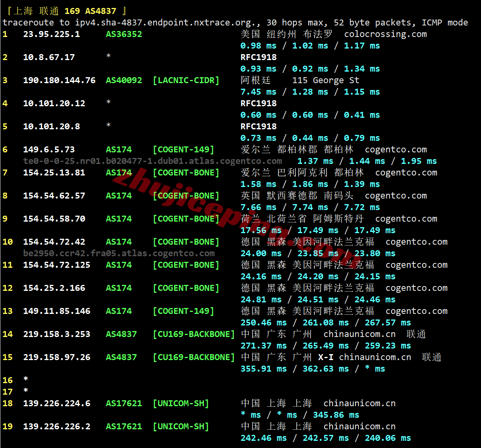The image size is (481, 448).
Task: Click the [LACNIC-CIDR] tag
Action: point(186,80)
